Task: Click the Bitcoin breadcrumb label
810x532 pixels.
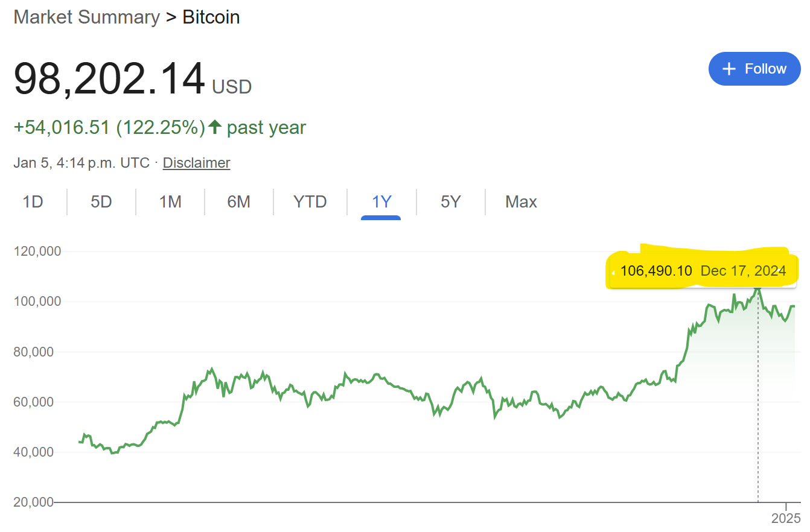Action: point(211,17)
